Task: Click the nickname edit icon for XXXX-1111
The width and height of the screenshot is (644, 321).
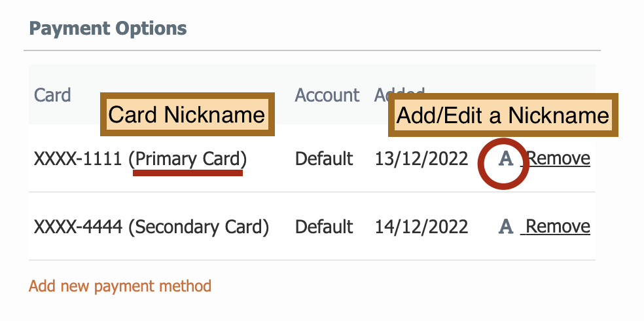Action: tap(506, 159)
